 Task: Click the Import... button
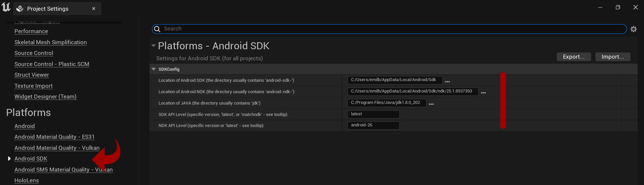click(613, 57)
